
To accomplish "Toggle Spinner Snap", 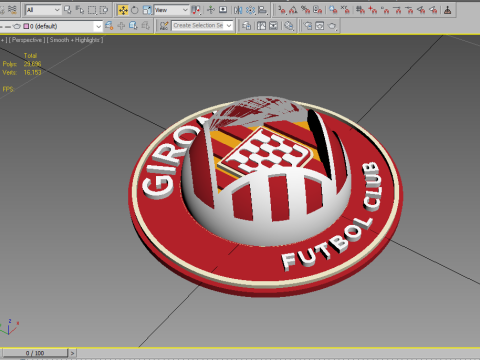I will pos(318,10).
